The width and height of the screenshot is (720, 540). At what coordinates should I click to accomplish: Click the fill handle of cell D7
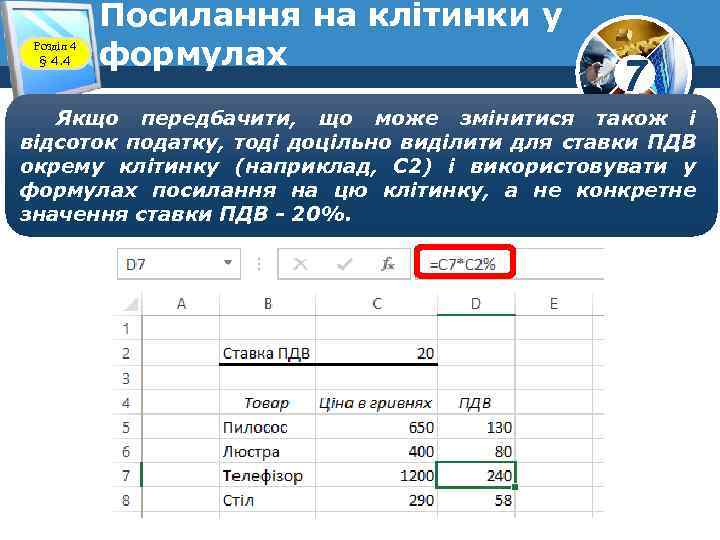coord(515,487)
